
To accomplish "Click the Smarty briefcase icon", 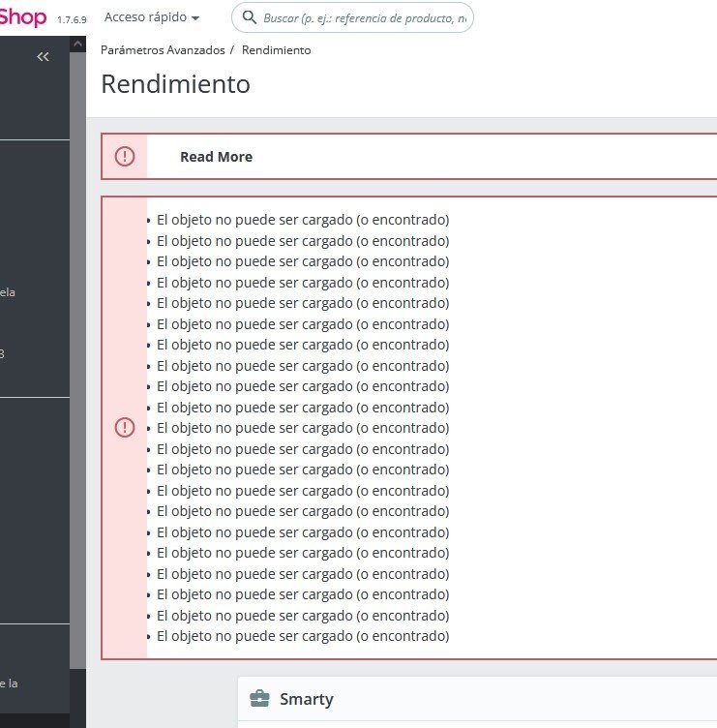I will 259,698.
